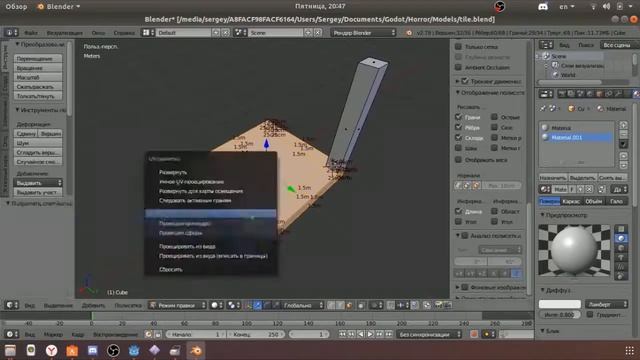Click the Blender icon in the dock
This screenshot has width=640, height=360.
(x=196, y=350)
